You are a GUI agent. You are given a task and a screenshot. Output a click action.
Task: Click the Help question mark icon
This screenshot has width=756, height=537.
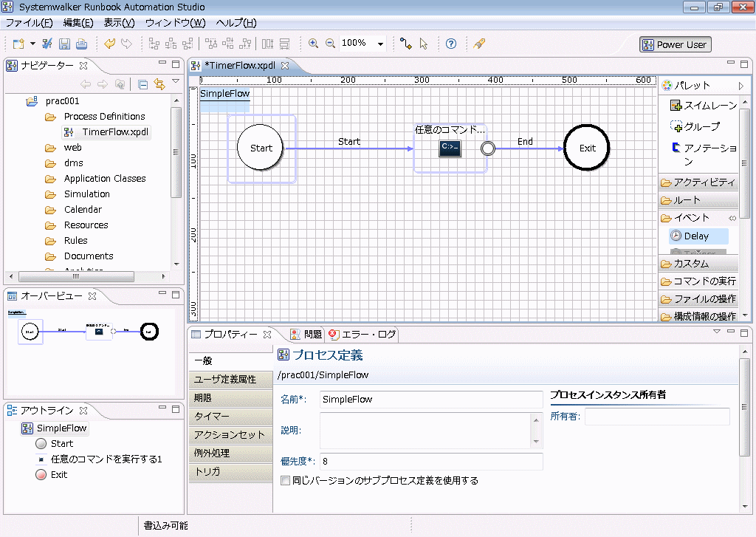(451, 44)
